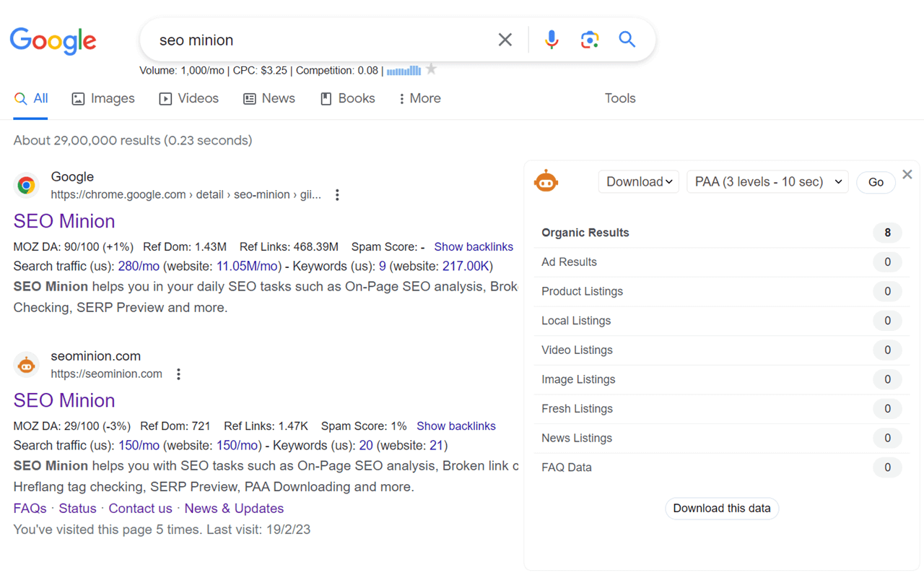This screenshot has width=924, height=578.
Task: Open the Download dropdown in SEO Minion panel
Action: pos(638,181)
